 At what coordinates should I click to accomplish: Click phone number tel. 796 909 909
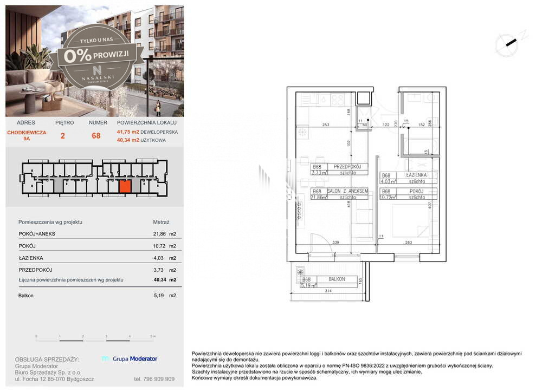point(154,379)
